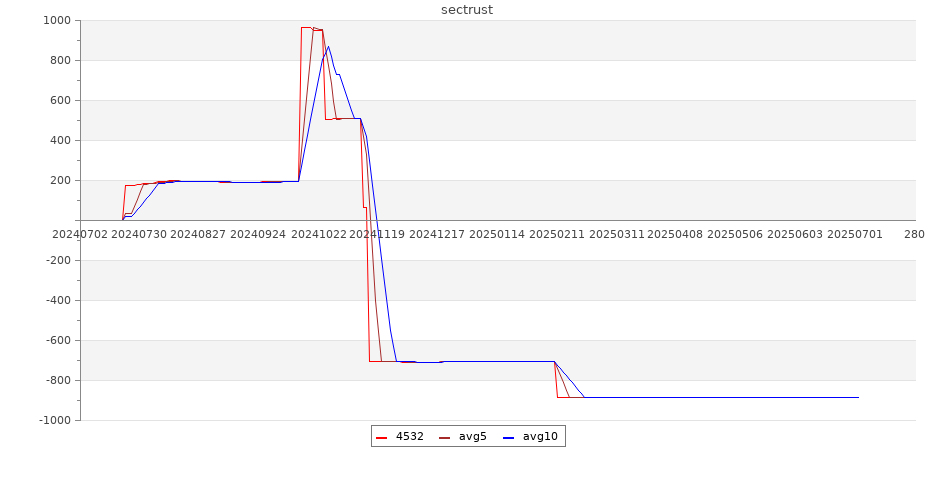The width and height of the screenshot is (935, 500).
Task: Click the x-axis date '20240730'
Action: click(139, 234)
